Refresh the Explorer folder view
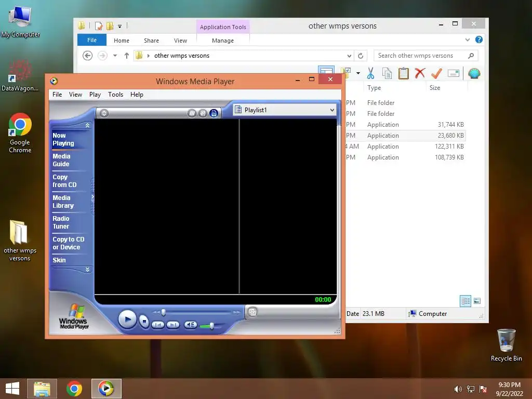This screenshot has width=532, height=399. click(361, 56)
